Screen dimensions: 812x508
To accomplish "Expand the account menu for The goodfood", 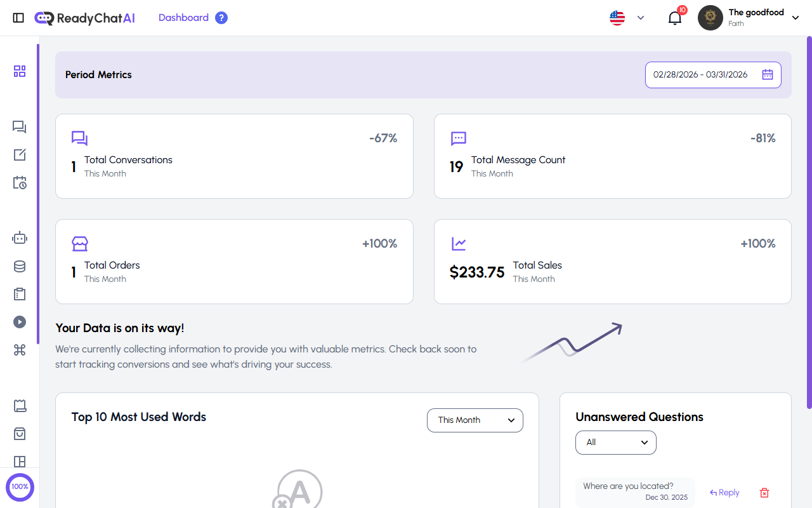I will tap(796, 18).
